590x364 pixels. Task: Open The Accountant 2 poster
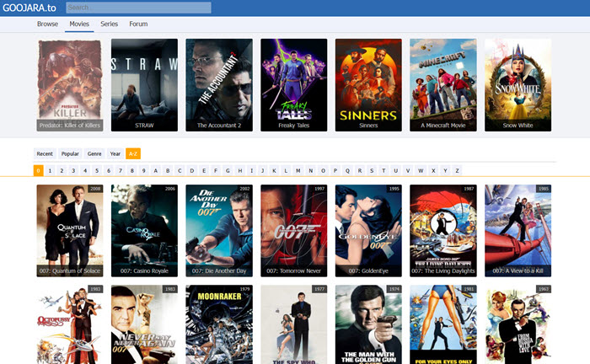click(219, 85)
